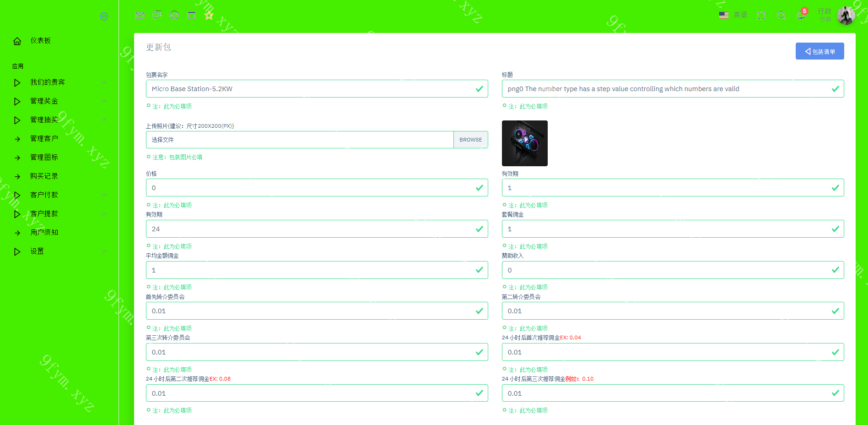This screenshot has height=425, width=868.
Task: Focus the 24小时后首次推荐佣金 input field
Action: [x=673, y=352]
